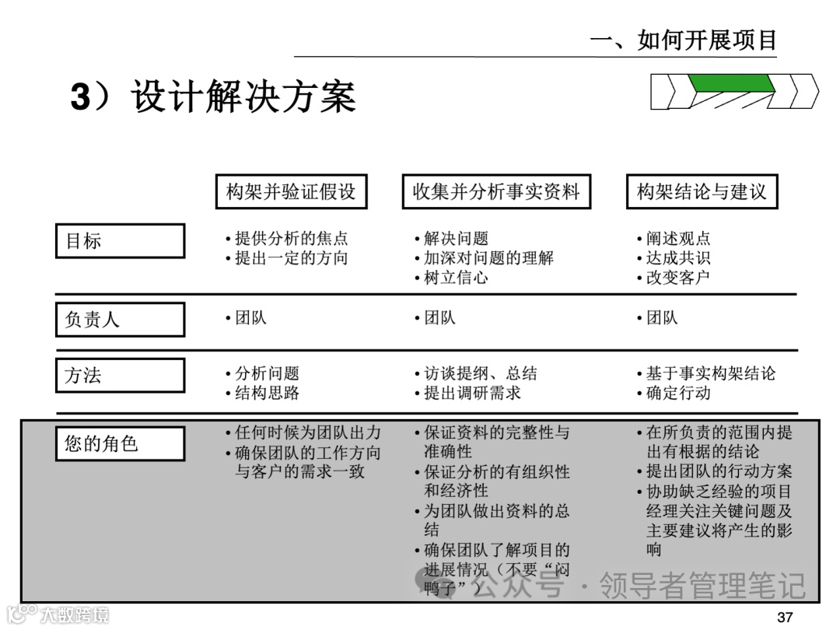The height and width of the screenshot is (630, 840).
Task: Click section heading 一、如何开展项目
Action: [x=683, y=40]
